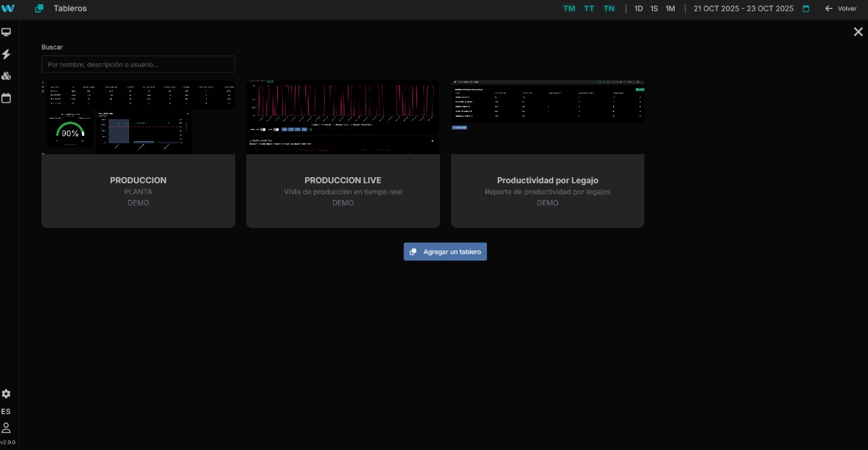
Task: Click the Volver back button
Action: [841, 9]
